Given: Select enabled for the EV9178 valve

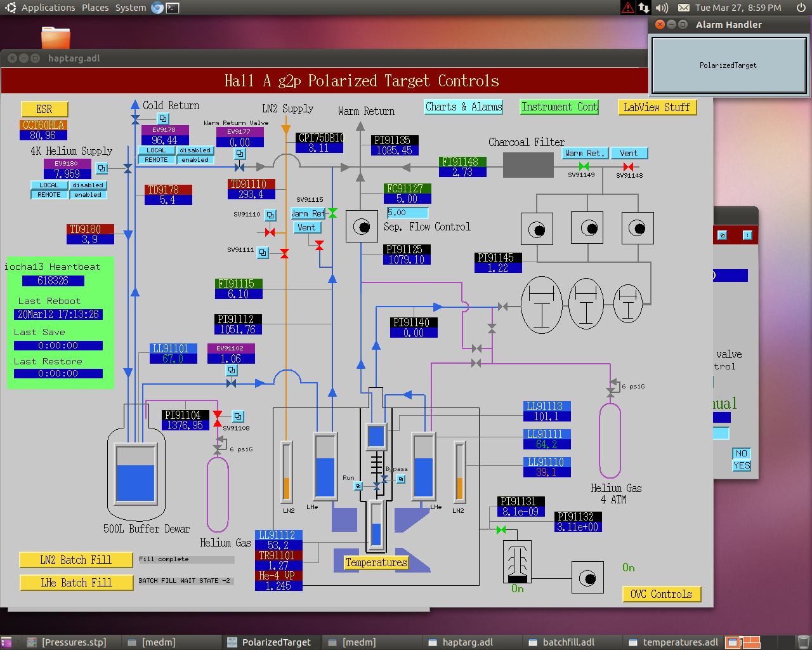Looking at the screenshot, I should point(195,160).
